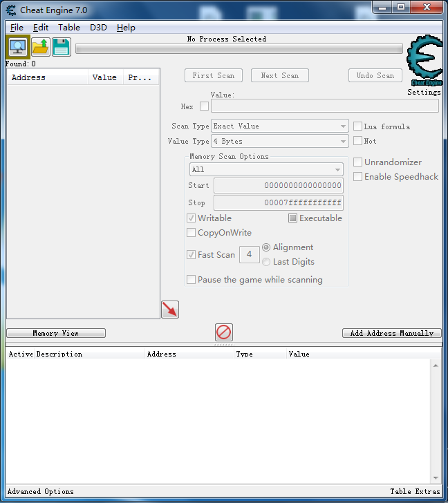Click the found list 'Pr...' column header
The image size is (448, 503).
click(141, 77)
